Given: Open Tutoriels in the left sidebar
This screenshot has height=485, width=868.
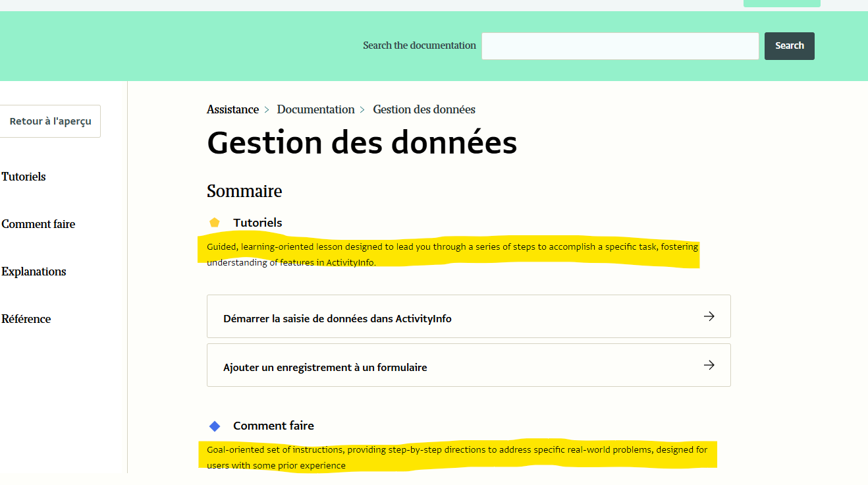Looking at the screenshot, I should 24,177.
